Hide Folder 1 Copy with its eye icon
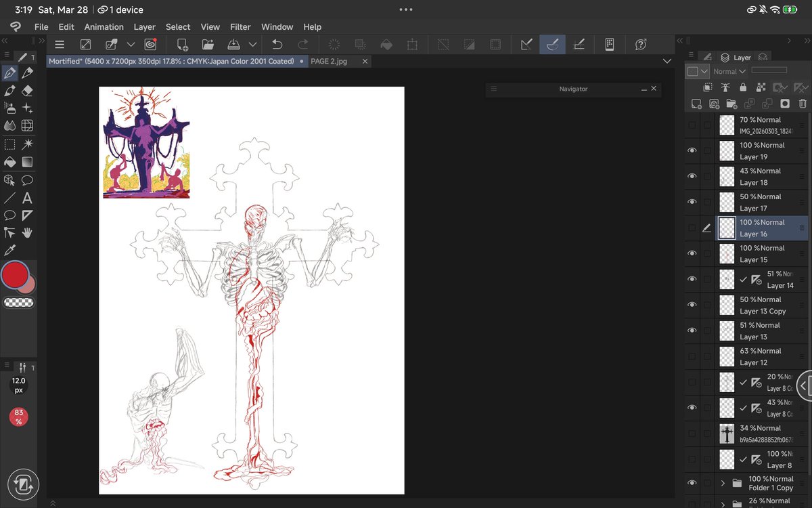This screenshot has height=508, width=812. click(x=692, y=483)
